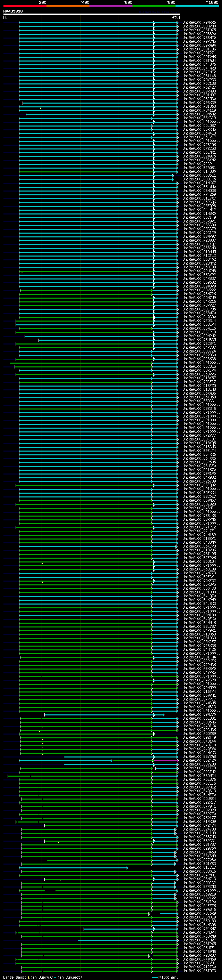The height and width of the screenshot is (980, 222).
Task: Select label UniRef100_A8ID63
Action: (x=199, y=106)
